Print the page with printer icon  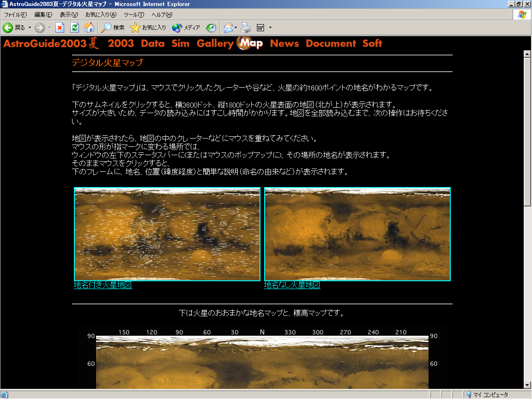245,28
